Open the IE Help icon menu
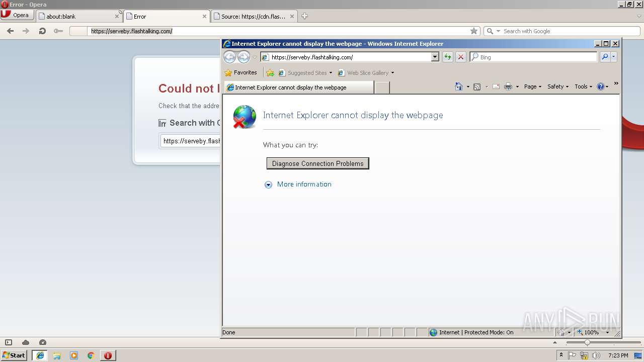This screenshot has width=644, height=362. pyautogui.click(x=602, y=86)
